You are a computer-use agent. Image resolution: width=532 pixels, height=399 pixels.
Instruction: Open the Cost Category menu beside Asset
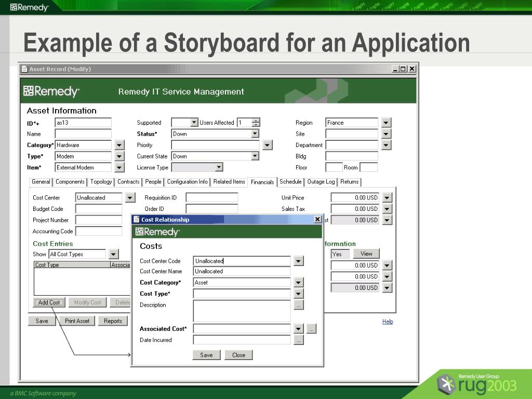point(299,282)
